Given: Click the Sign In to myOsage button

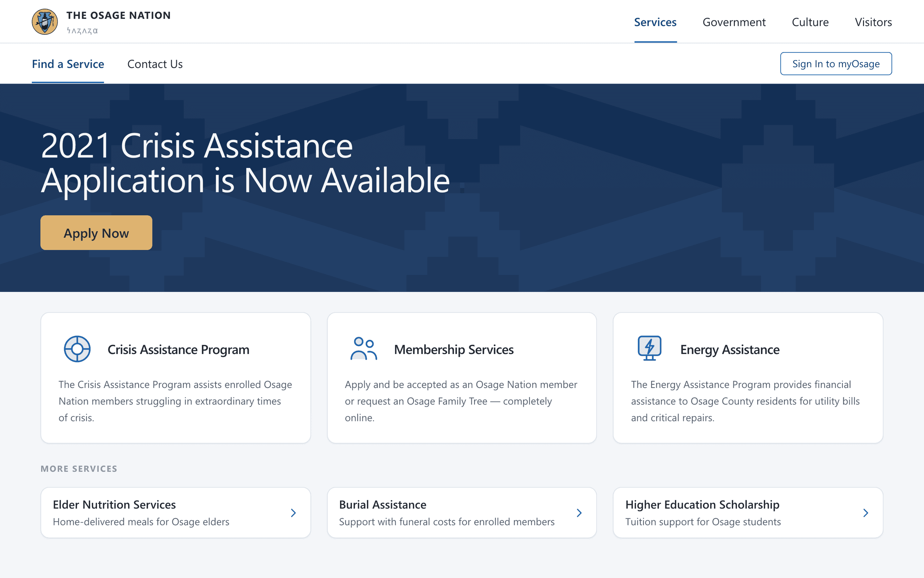Looking at the screenshot, I should [836, 64].
